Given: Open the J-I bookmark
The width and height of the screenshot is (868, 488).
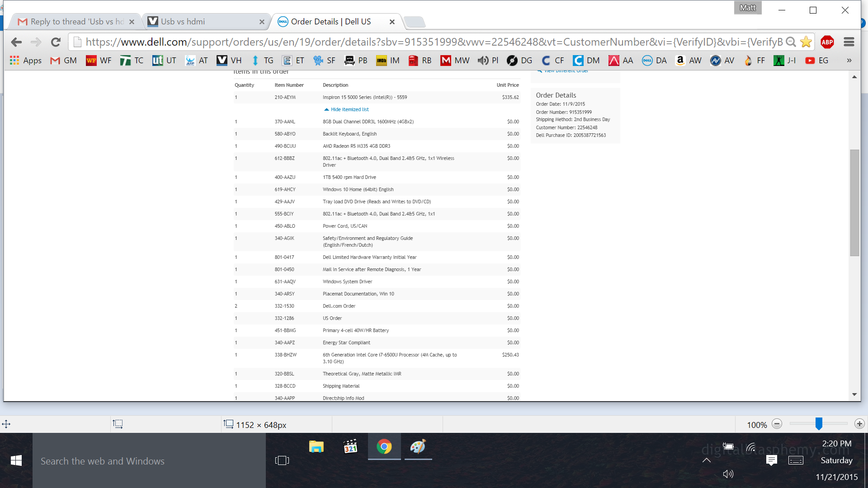Looking at the screenshot, I should point(785,61).
